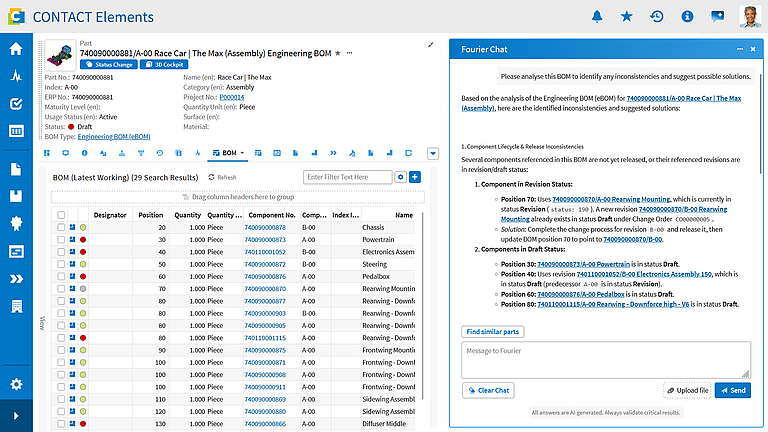Open Engineering BOM (eBOM) link
Image resolution: width=768 pixels, height=432 pixels.
tap(114, 137)
